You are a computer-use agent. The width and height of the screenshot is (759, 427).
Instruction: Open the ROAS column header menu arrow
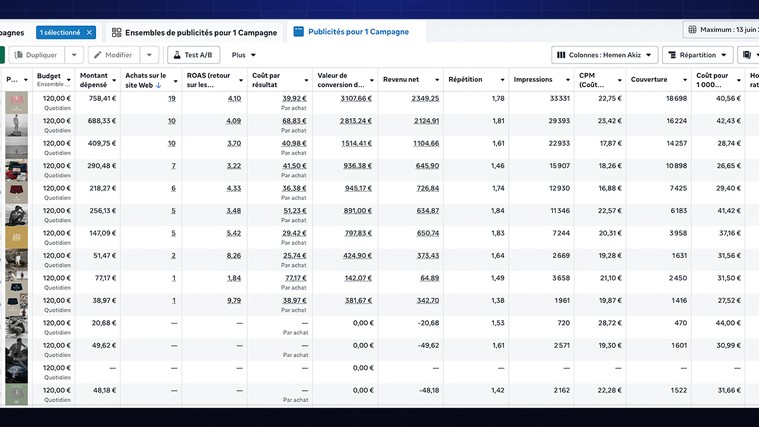point(240,80)
